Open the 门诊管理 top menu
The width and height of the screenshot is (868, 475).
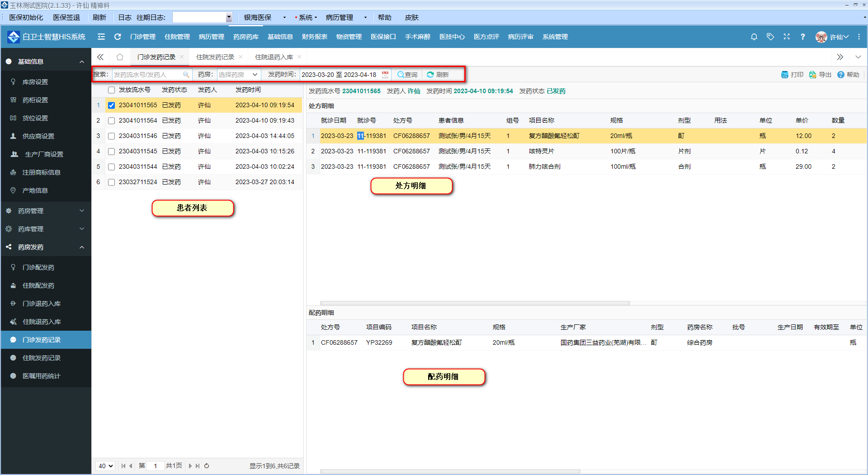(143, 37)
